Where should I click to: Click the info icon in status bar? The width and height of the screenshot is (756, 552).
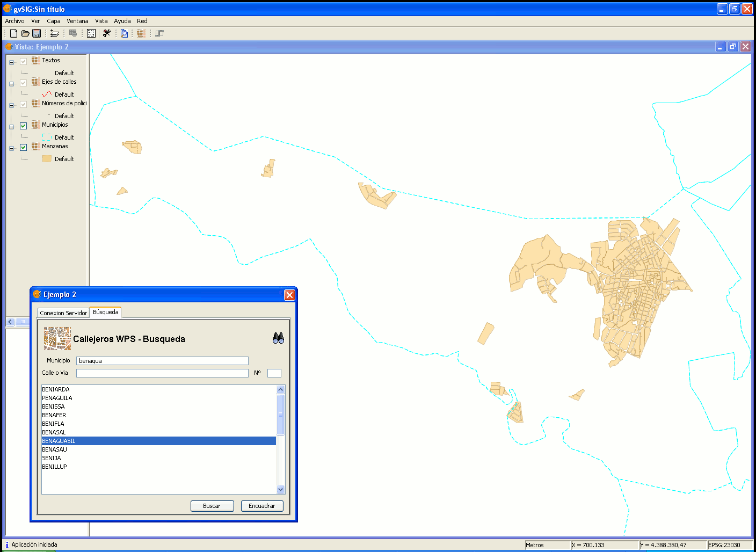tap(7, 544)
